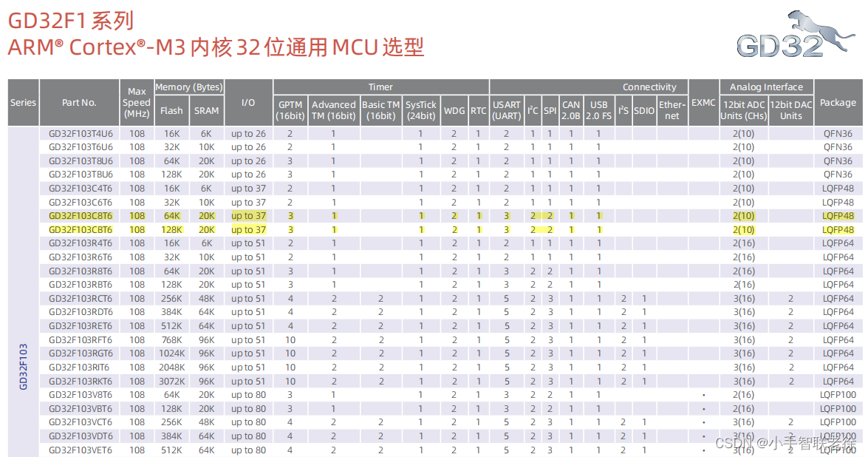Click the SRAM column header
This screenshot has width=868, height=457.
[x=207, y=110]
